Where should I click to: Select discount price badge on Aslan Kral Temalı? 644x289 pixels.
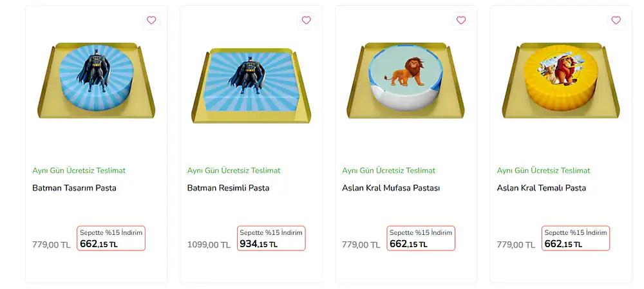pos(575,238)
